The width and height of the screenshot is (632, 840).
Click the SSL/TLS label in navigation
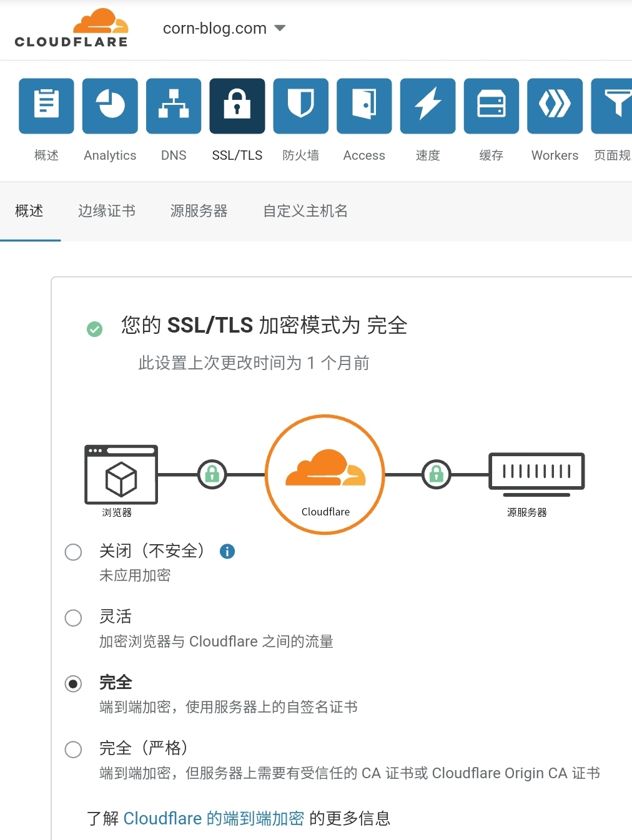click(x=237, y=155)
